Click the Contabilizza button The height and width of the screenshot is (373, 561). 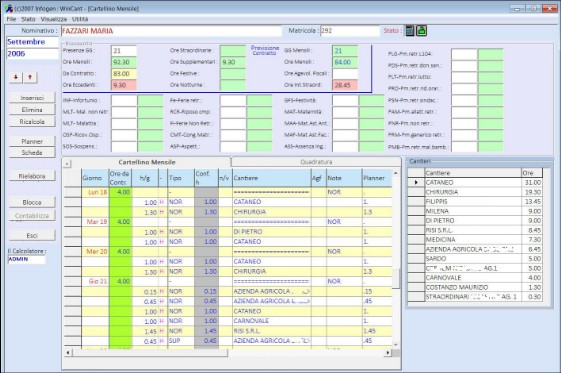[32, 216]
